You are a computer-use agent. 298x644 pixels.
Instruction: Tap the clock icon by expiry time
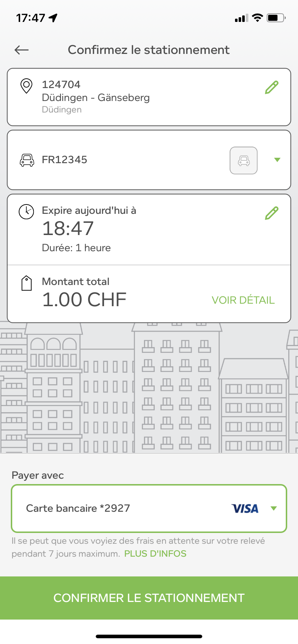[x=26, y=212]
